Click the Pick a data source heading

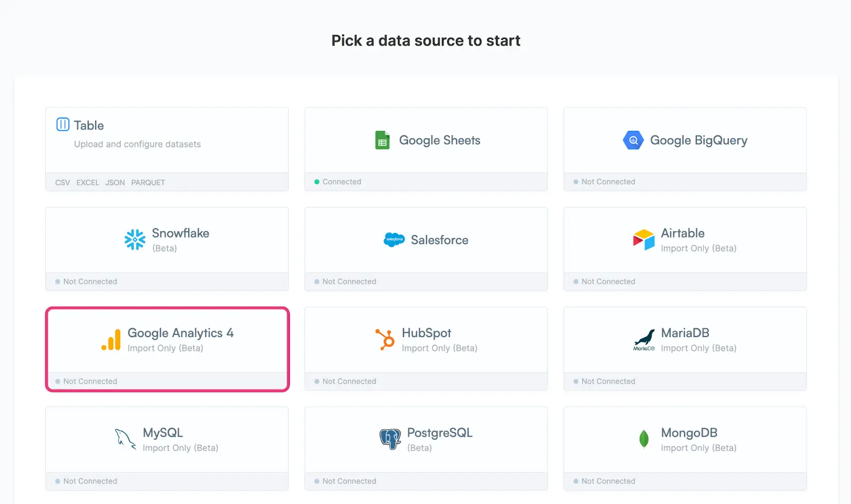(x=425, y=40)
